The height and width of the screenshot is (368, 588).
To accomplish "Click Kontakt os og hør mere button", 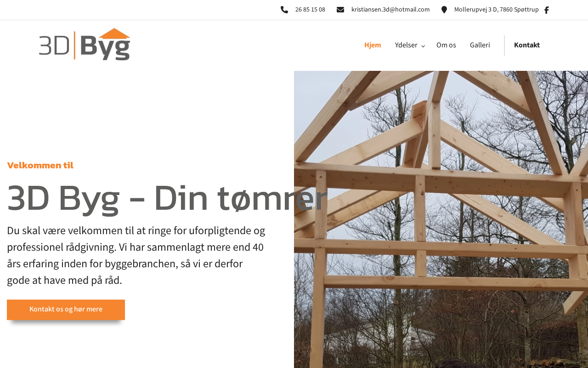I will (x=66, y=310).
